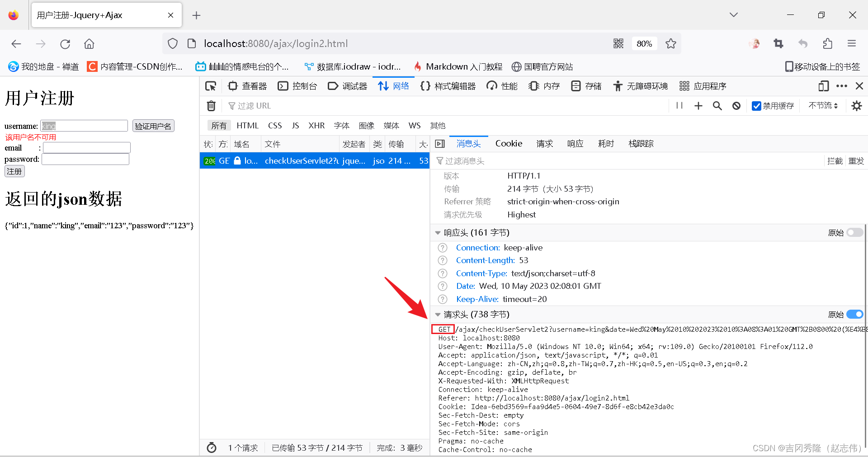
Task: Select the checkUserServlet2 request row
Action: coord(315,161)
